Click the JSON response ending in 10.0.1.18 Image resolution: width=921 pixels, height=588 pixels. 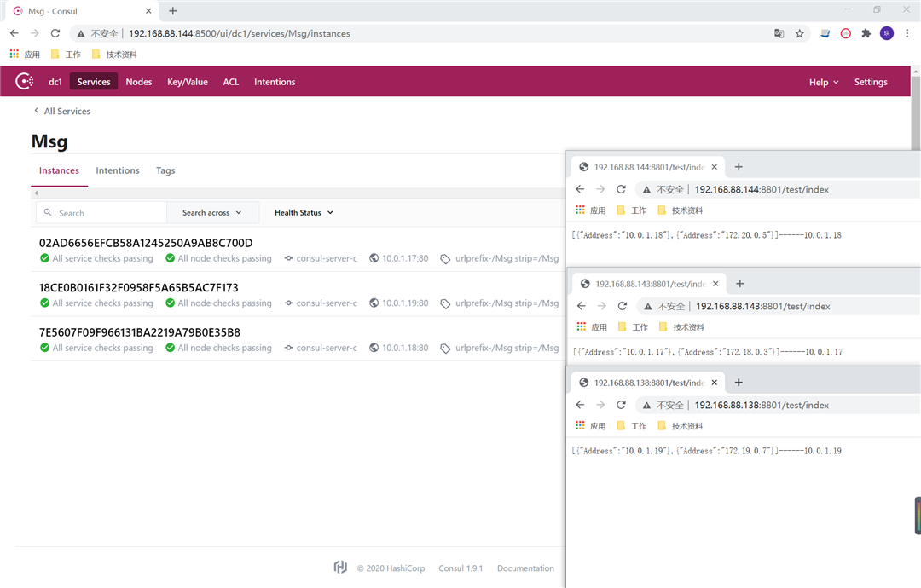707,234
